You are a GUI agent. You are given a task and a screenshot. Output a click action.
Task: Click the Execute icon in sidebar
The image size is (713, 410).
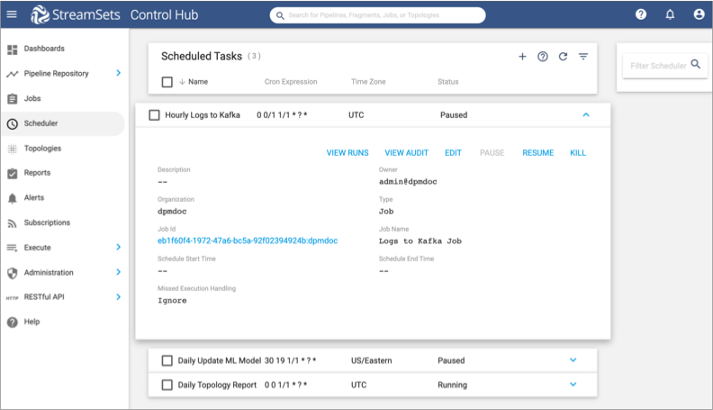[12, 248]
